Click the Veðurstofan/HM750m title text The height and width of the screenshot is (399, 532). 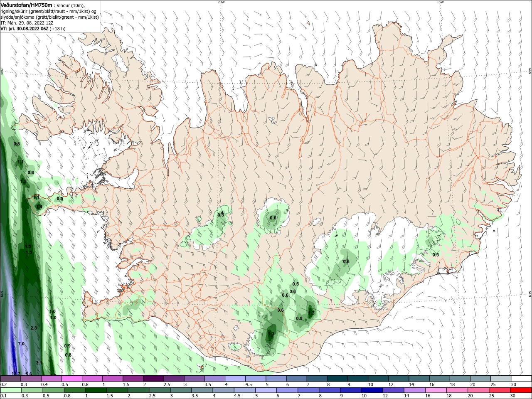click(x=27, y=5)
